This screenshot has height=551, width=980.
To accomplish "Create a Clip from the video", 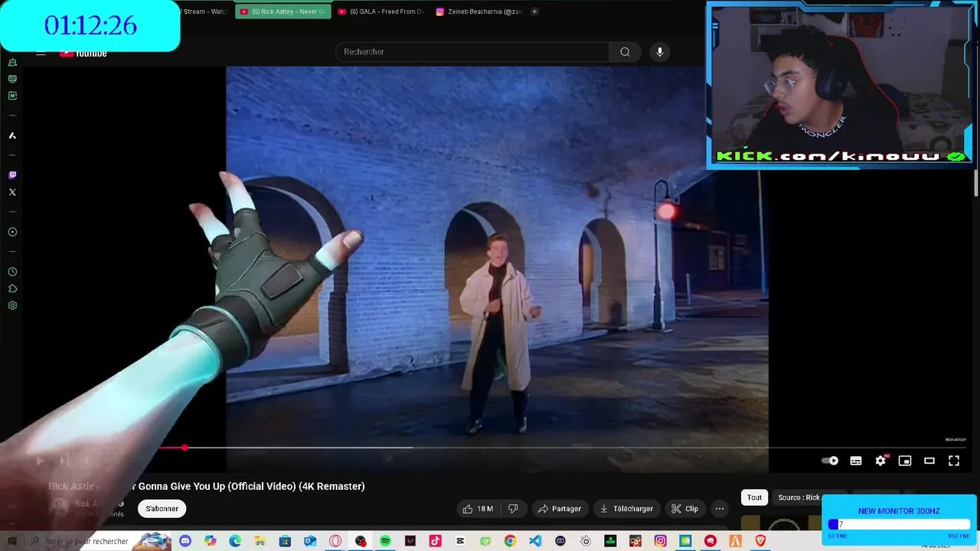I will [x=684, y=508].
